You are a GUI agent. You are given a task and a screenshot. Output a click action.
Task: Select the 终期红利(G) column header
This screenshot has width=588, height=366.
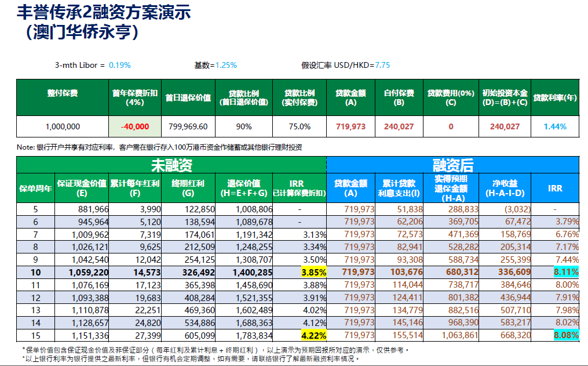tap(188, 189)
